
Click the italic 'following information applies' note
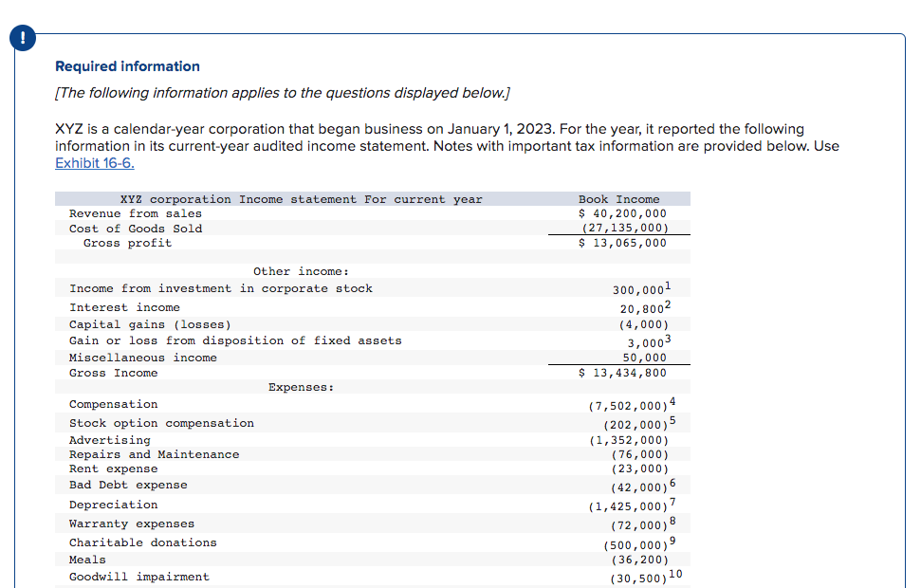pyautogui.click(x=283, y=93)
